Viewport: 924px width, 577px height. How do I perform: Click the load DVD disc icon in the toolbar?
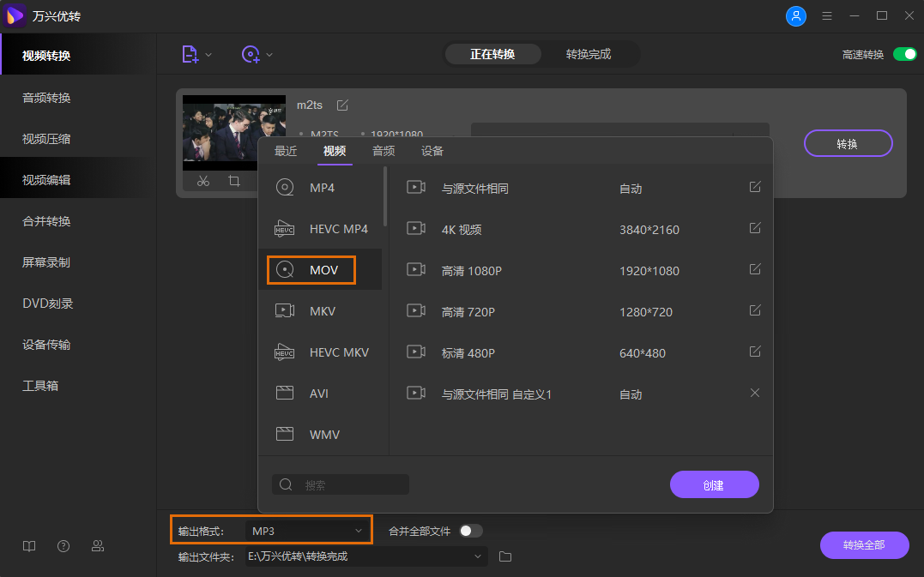tap(250, 54)
